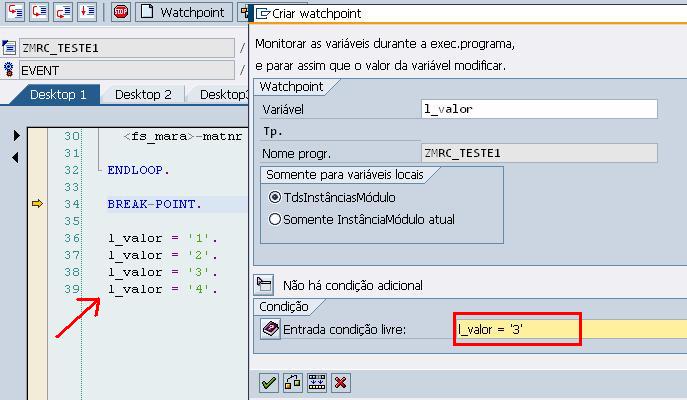The image size is (687, 400).
Task: Click the black left arrow beside code
Action: click(16, 157)
